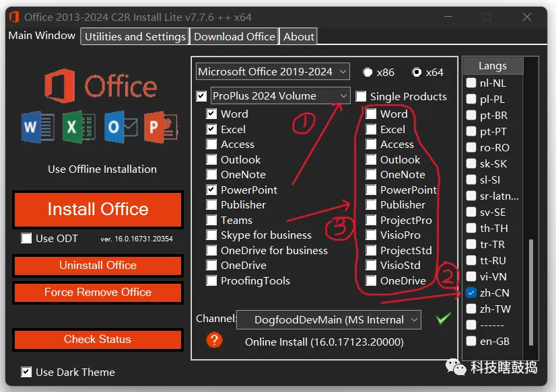The height and width of the screenshot is (392, 556).
Task: Enable the Single Products checkbox
Action: point(361,96)
